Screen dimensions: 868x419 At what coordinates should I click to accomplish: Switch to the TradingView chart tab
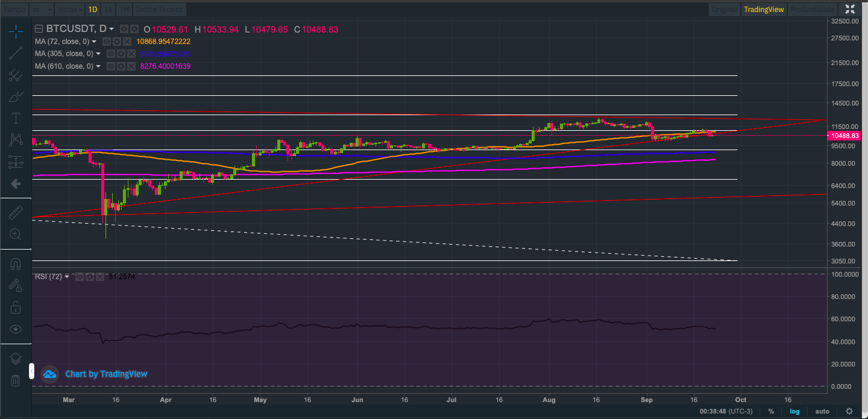click(764, 10)
